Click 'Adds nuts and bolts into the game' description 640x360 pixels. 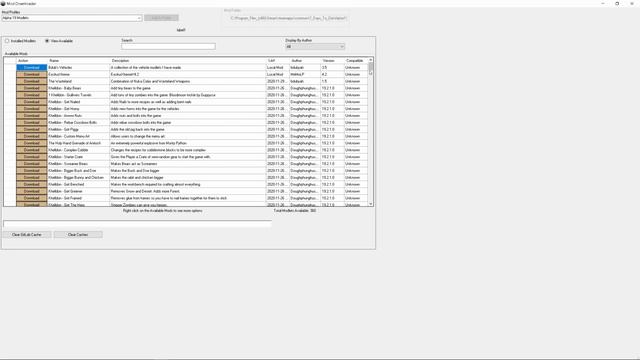coord(188,116)
